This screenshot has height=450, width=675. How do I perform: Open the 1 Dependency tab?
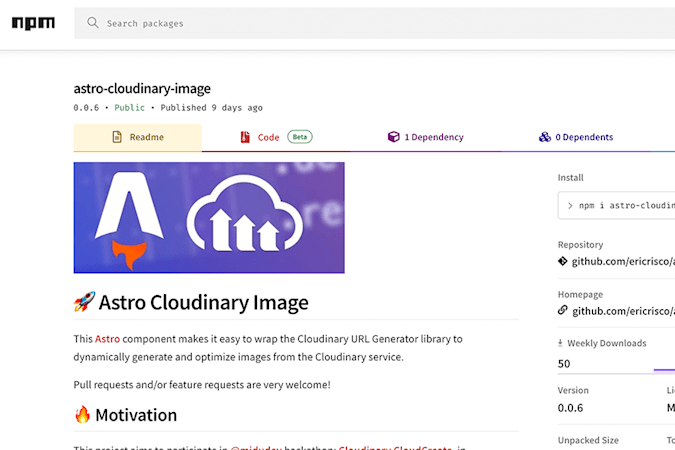[x=425, y=137]
